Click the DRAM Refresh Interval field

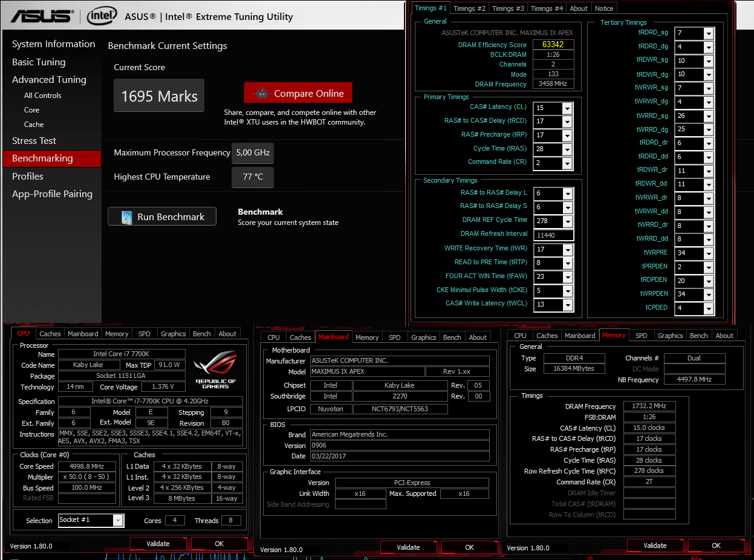(x=553, y=235)
